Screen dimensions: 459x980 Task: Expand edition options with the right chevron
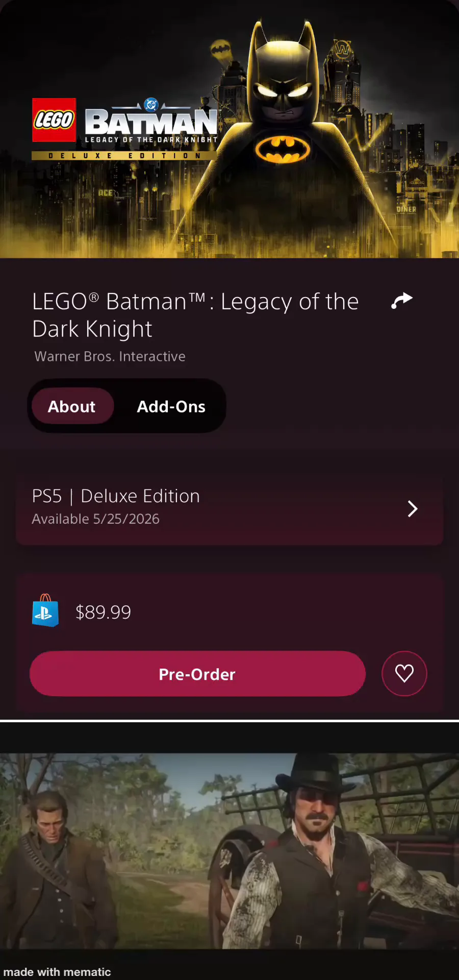(x=413, y=508)
